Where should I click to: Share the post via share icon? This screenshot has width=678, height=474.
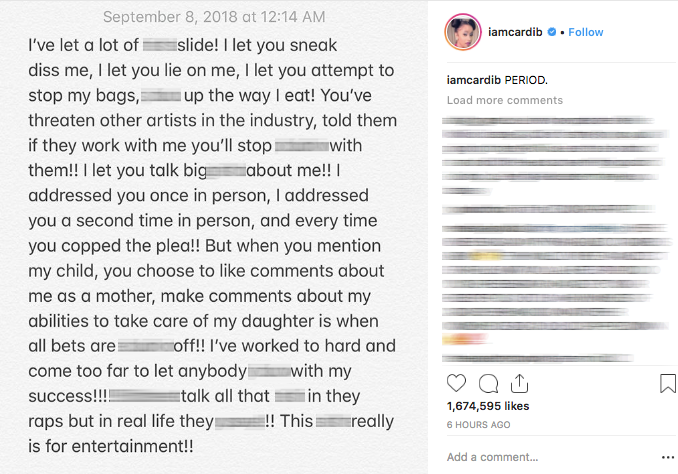[520, 384]
